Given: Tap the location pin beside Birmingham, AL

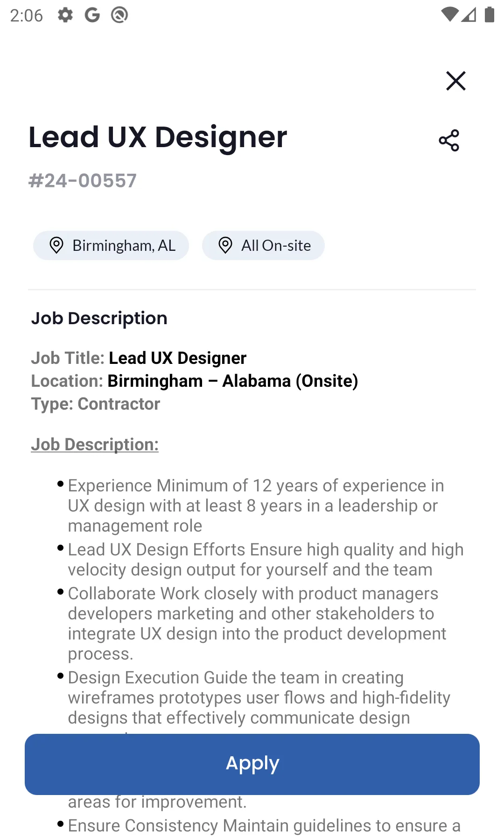Looking at the screenshot, I should (x=56, y=245).
